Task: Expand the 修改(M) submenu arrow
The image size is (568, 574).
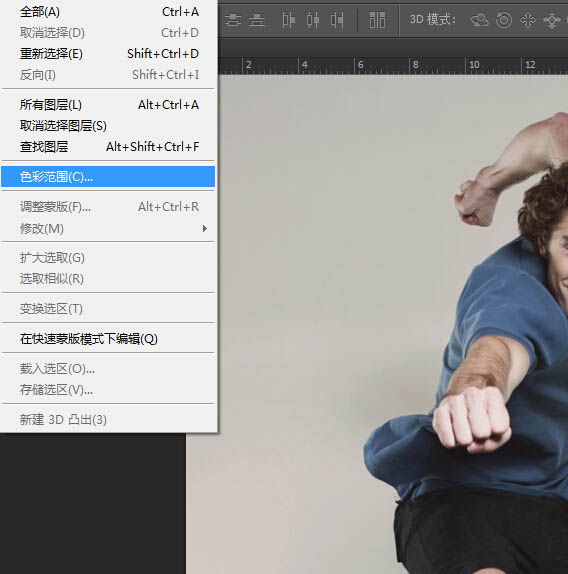Action: 205,229
